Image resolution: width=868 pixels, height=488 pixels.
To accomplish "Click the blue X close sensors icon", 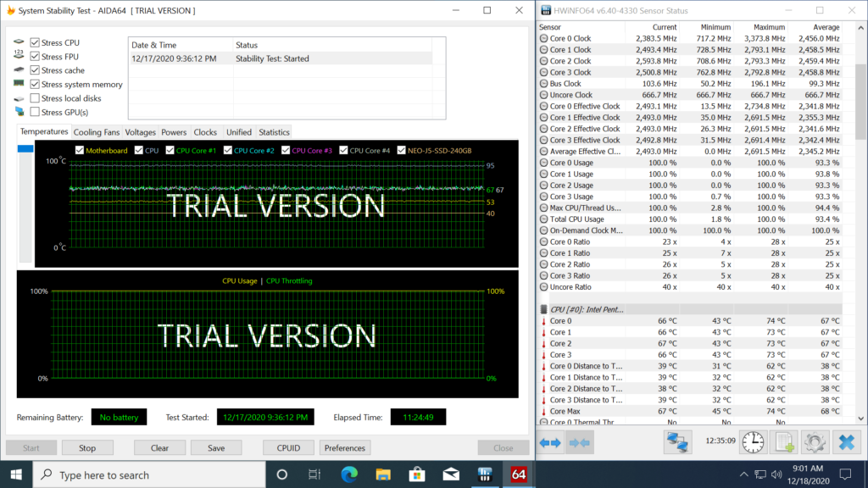I will [846, 441].
